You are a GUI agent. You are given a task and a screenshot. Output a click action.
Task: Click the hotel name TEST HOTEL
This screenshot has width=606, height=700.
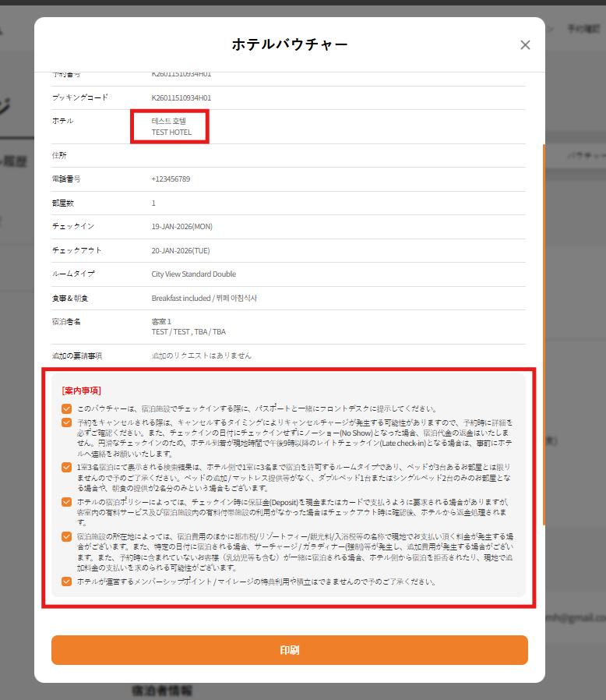(x=171, y=133)
